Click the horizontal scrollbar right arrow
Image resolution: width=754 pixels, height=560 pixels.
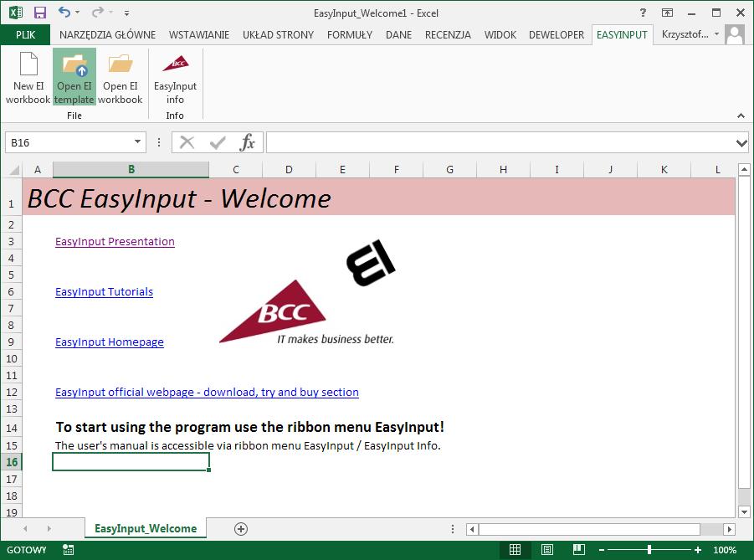[x=730, y=529]
